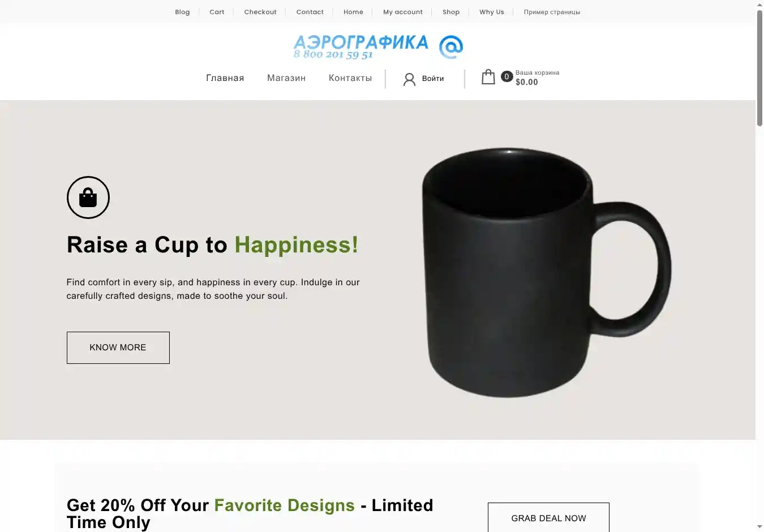Click GRAB DEAL NOW button

[x=548, y=518]
